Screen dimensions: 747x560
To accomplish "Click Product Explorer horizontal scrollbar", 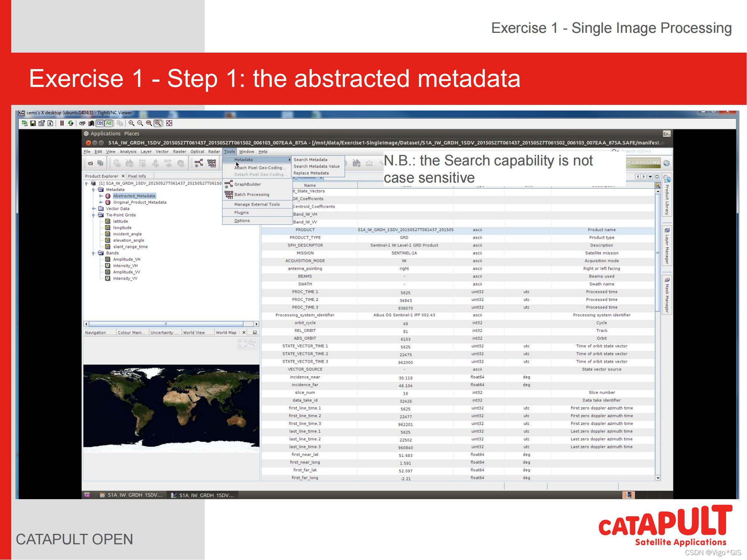I will pos(171,324).
